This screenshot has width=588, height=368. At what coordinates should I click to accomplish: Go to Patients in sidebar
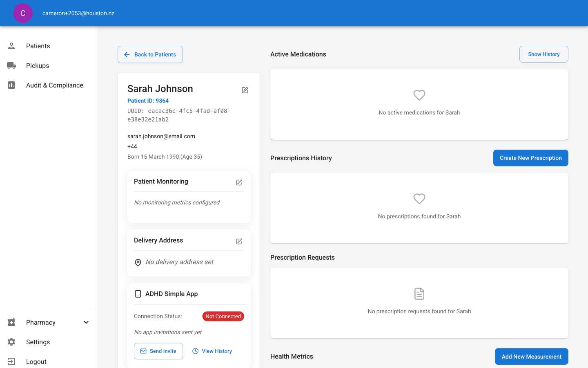coord(49,46)
